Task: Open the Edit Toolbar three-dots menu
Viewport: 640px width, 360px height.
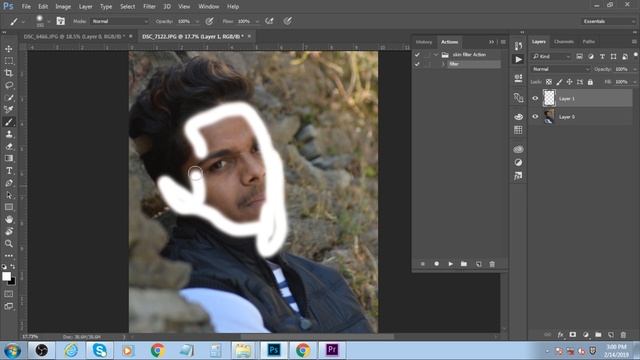Action: click(x=9, y=256)
